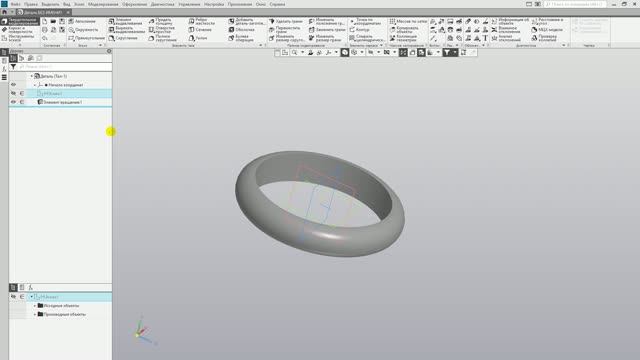Click the save document icon
Image resolution: width=640 pixels, height=360 pixels.
(62, 21)
